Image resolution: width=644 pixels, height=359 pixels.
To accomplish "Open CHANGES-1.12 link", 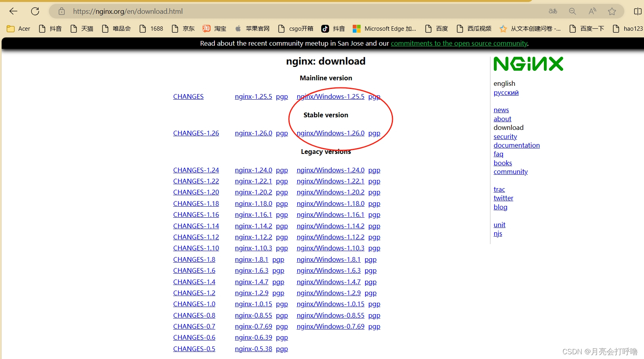I will point(196,237).
